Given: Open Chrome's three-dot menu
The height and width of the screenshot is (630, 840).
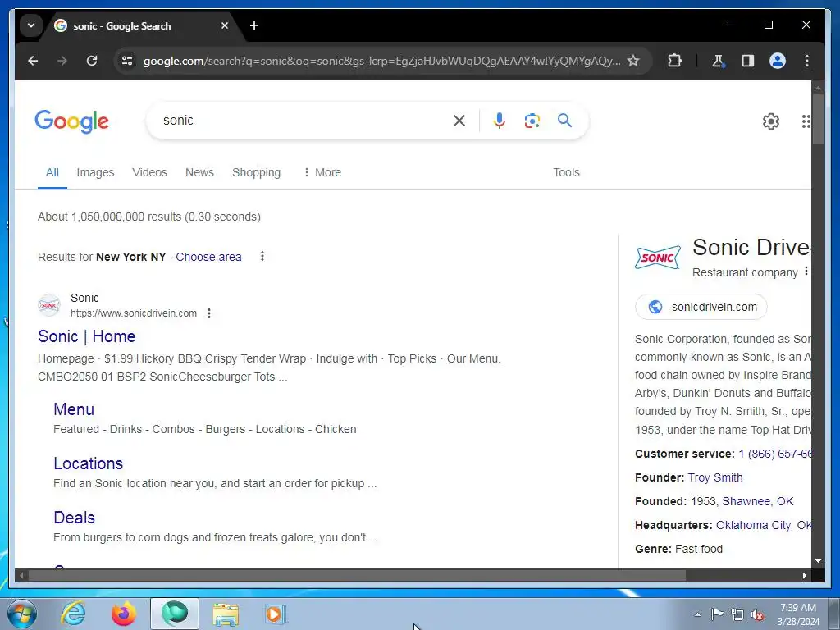Looking at the screenshot, I should (x=807, y=61).
